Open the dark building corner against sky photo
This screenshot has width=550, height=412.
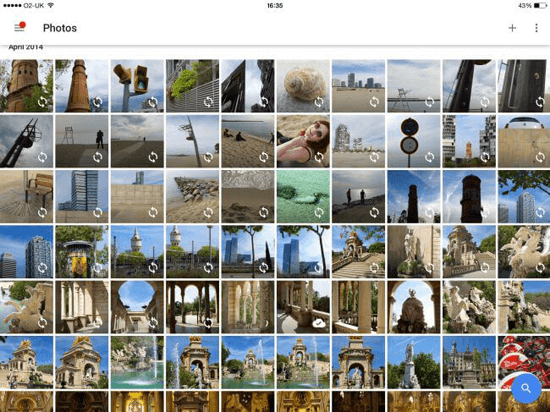pyautogui.click(x=248, y=86)
